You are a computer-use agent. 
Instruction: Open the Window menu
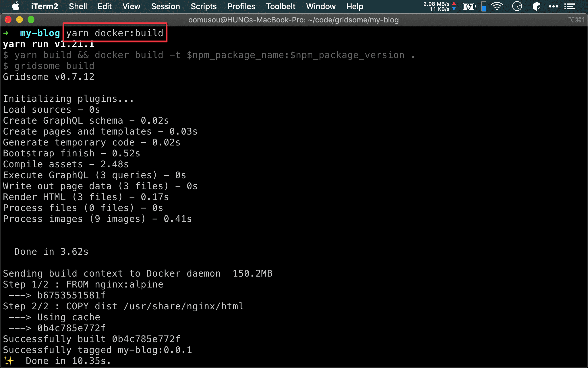pos(321,6)
